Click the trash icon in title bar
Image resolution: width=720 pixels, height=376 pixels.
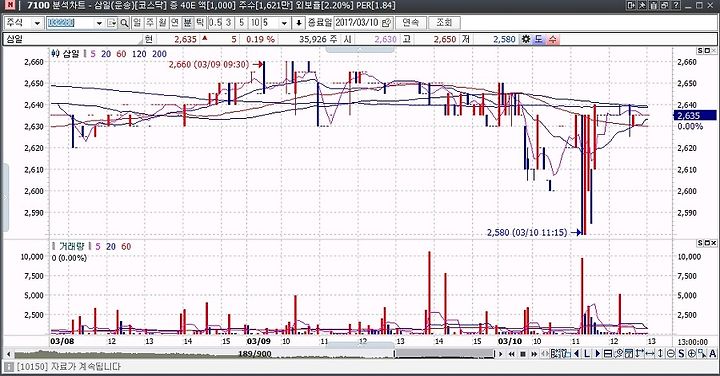coord(653,6)
